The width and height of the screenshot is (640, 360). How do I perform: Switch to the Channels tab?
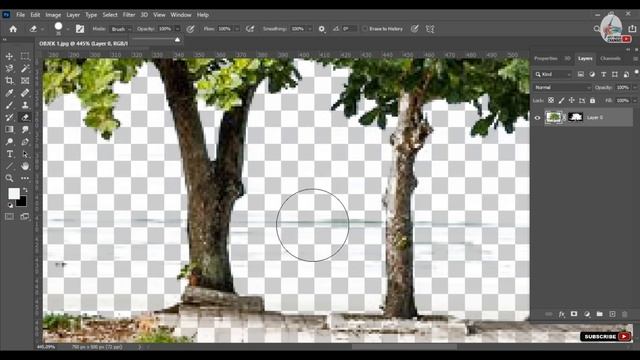click(611, 58)
